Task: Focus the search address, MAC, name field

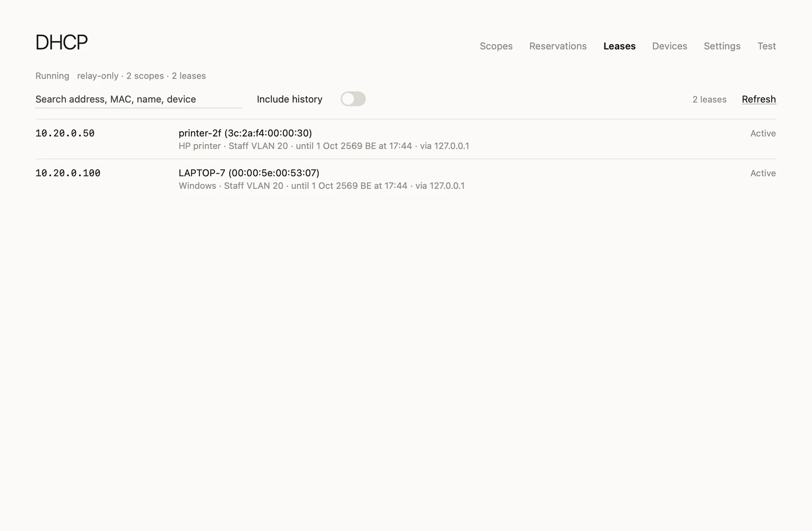Action: [138, 99]
